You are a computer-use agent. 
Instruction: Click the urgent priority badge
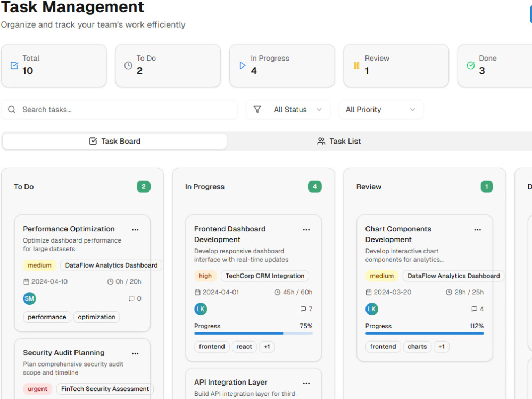(37, 389)
